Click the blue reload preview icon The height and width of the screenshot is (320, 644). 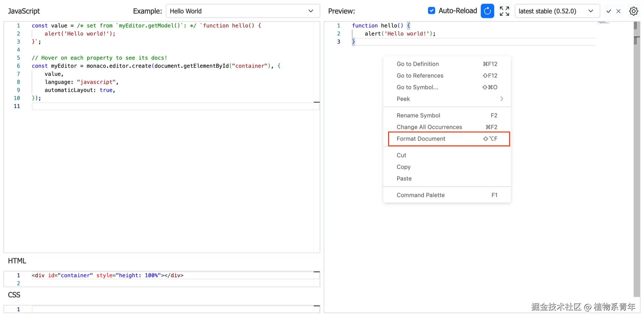(487, 11)
